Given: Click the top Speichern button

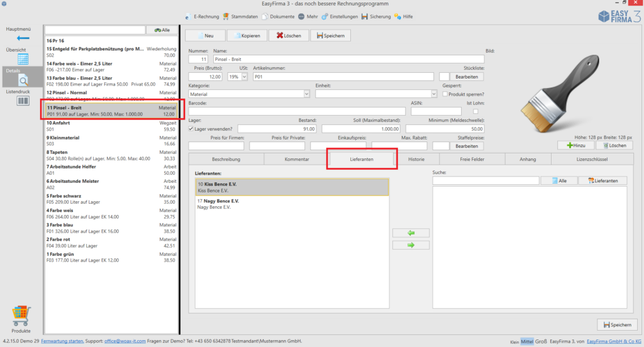Looking at the screenshot, I should [331, 36].
